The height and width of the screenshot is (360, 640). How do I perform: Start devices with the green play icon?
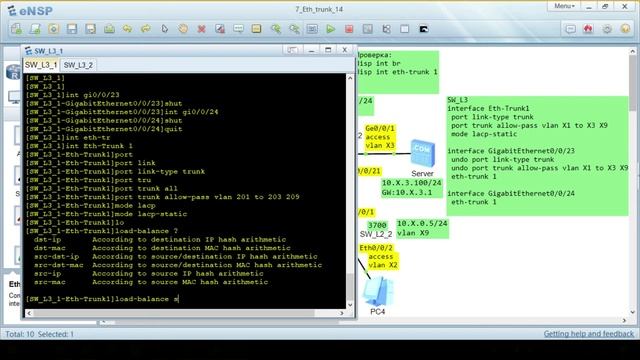331,29
